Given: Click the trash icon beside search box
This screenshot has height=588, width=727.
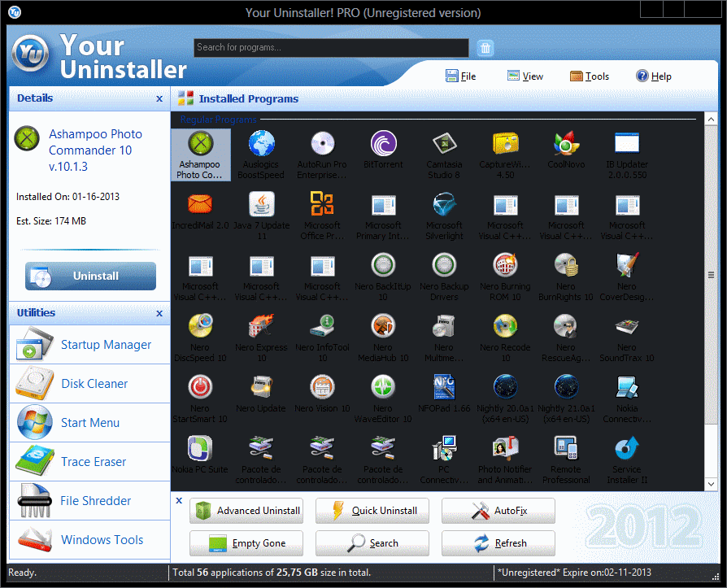Looking at the screenshot, I should click(485, 48).
